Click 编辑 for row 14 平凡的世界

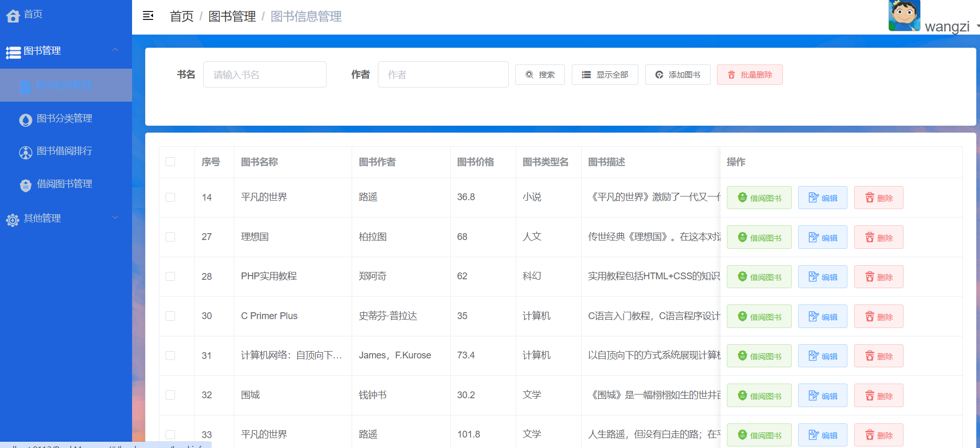click(823, 198)
